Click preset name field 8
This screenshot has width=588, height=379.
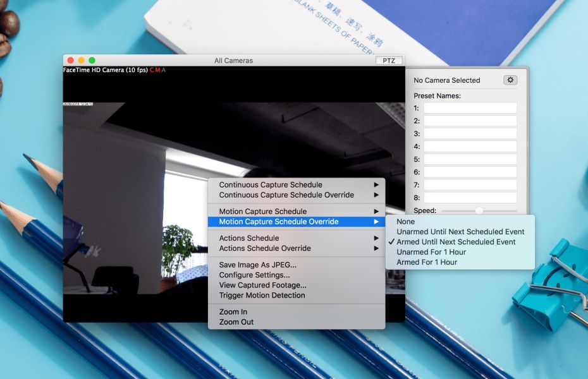point(470,197)
